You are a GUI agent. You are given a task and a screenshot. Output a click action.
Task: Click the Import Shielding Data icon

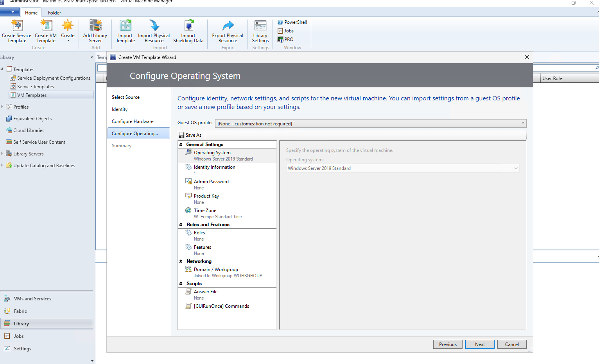[188, 31]
